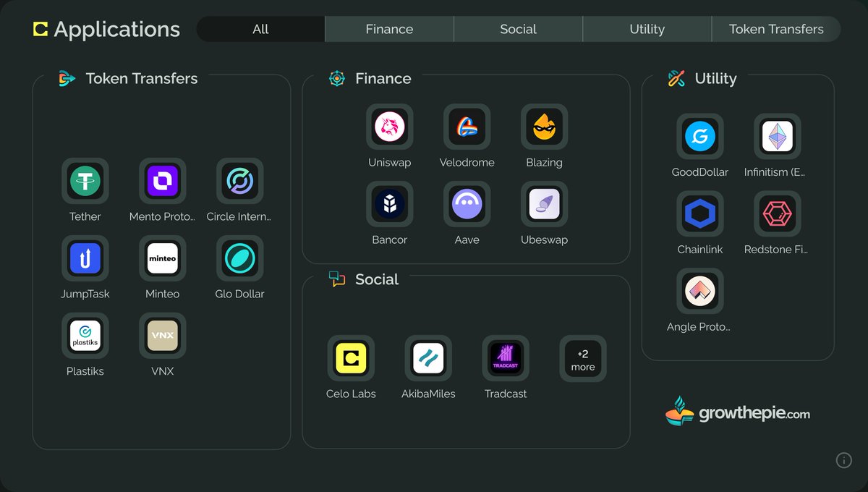Select the Utility tab

pyautogui.click(x=647, y=29)
